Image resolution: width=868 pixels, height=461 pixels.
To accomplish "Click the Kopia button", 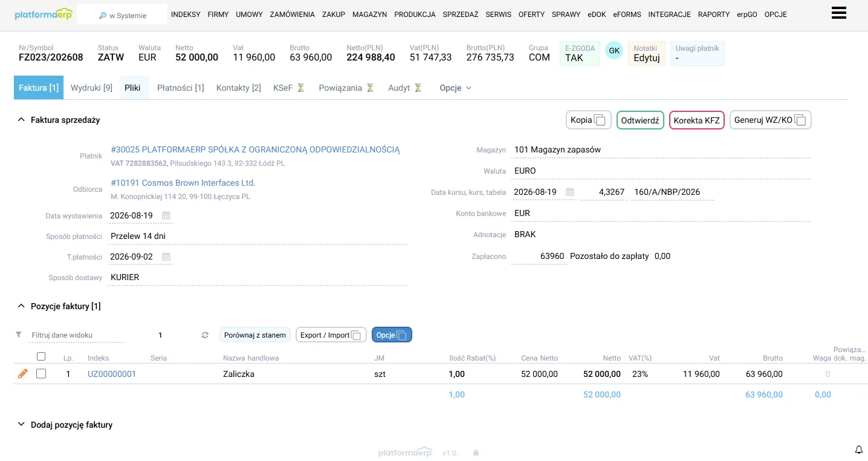I will 588,120.
